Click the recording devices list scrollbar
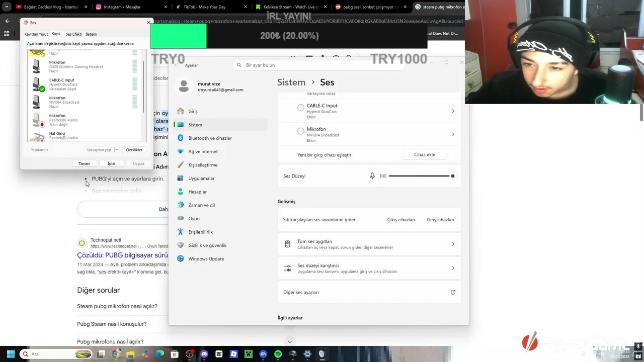The image size is (644, 362). click(x=144, y=86)
